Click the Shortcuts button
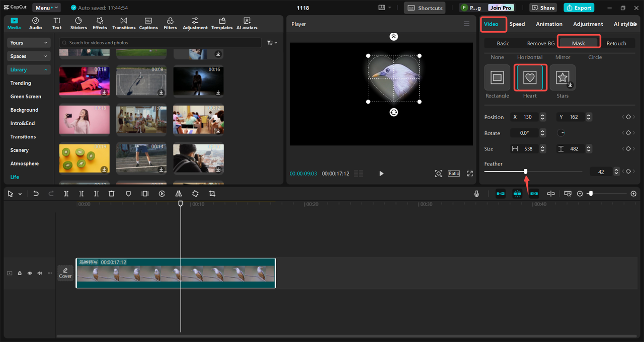 (x=425, y=8)
